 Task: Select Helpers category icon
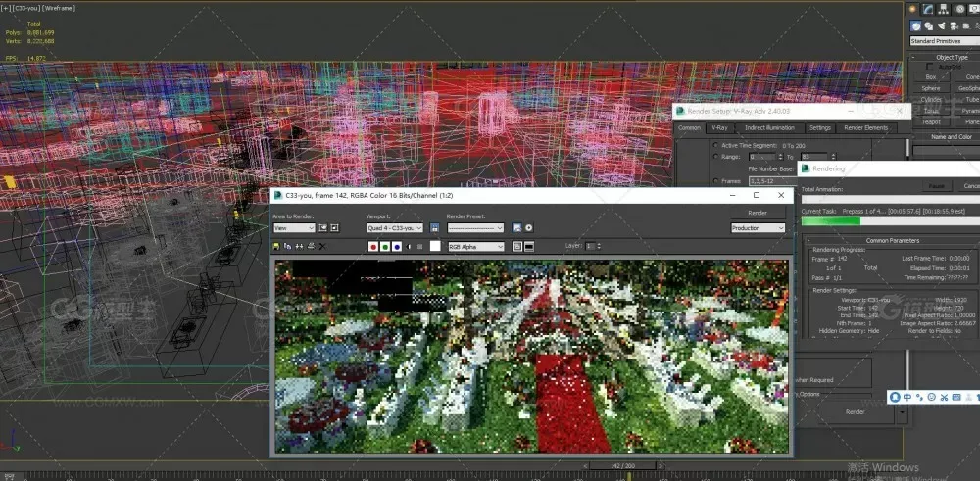coord(967,26)
